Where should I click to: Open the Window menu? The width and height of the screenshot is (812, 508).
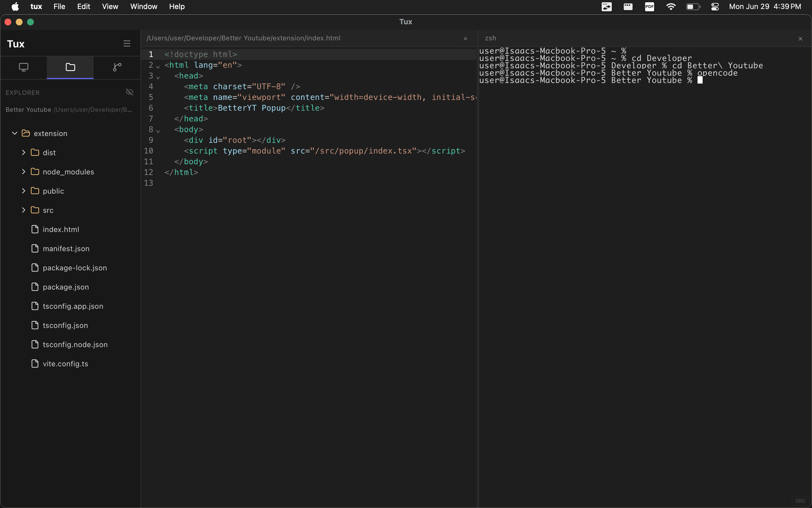[144, 6]
